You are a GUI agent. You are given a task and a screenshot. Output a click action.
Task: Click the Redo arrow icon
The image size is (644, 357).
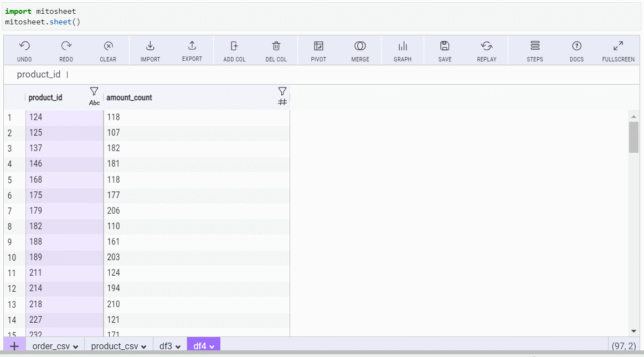[x=66, y=46]
